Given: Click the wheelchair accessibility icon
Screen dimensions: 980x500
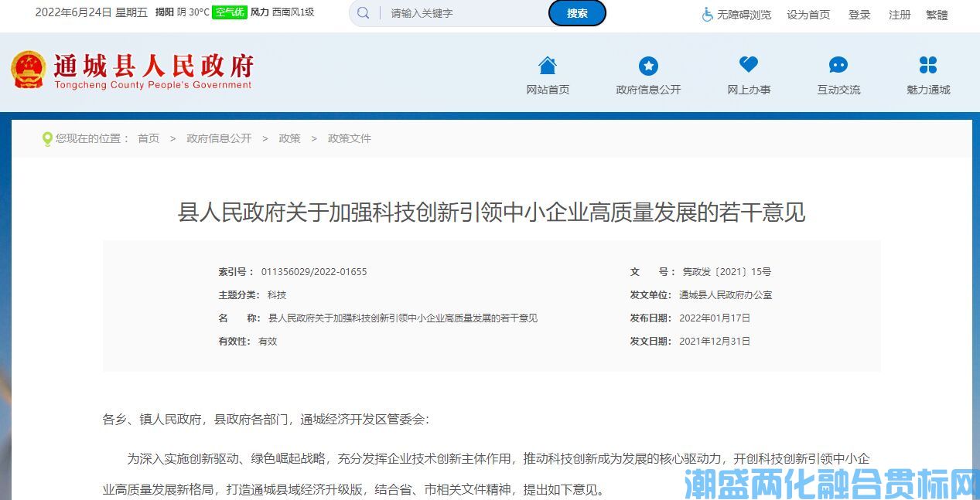Looking at the screenshot, I should pyautogui.click(x=707, y=15).
